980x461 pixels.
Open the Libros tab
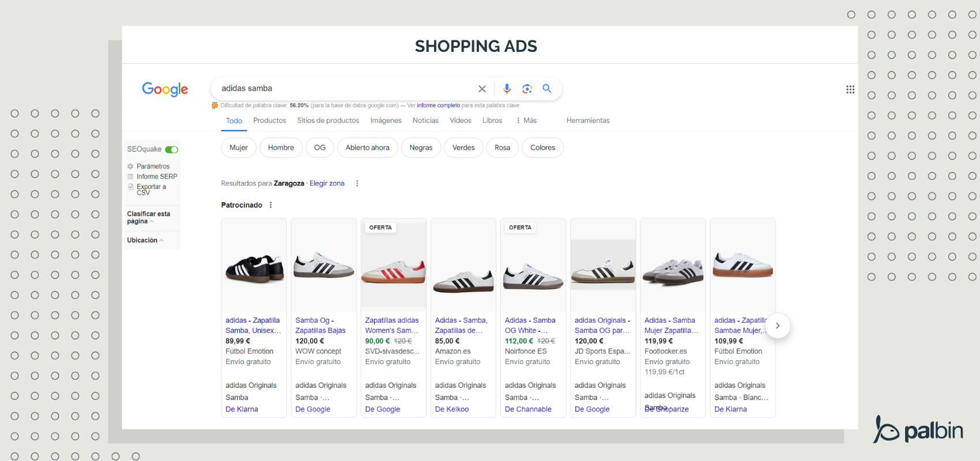pos(492,120)
